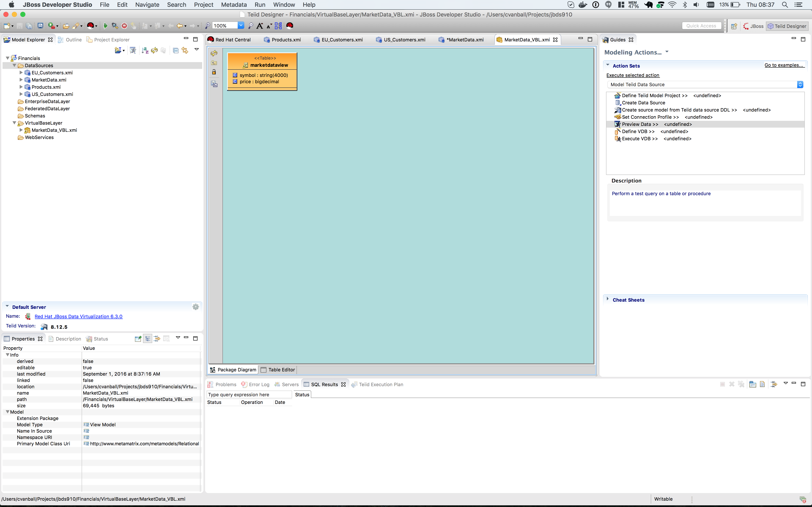Click the gear icon in Default Server section
Screen dimensions: 812x507
196,307
